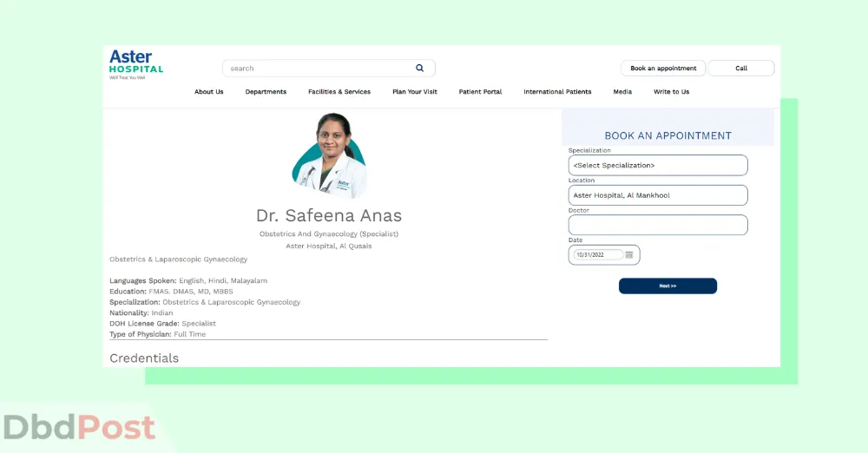
Task: Click the DOH License Grade: Specialist line
Action: click(x=163, y=324)
